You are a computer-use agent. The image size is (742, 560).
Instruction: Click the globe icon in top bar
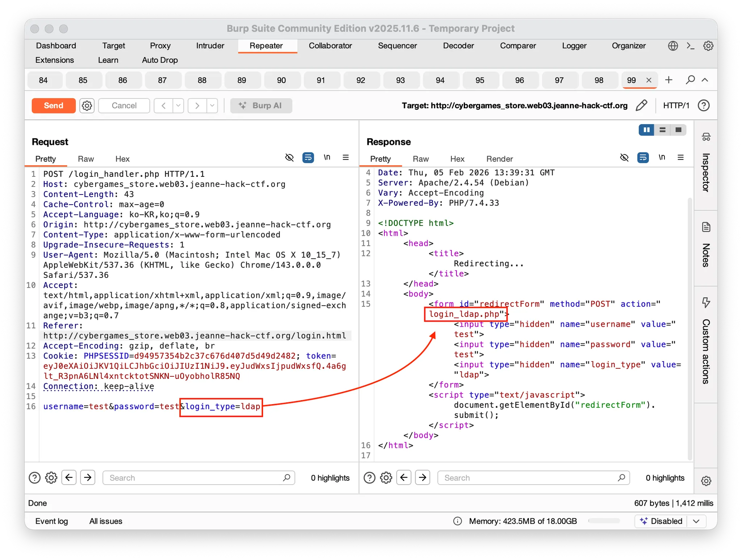(x=673, y=46)
